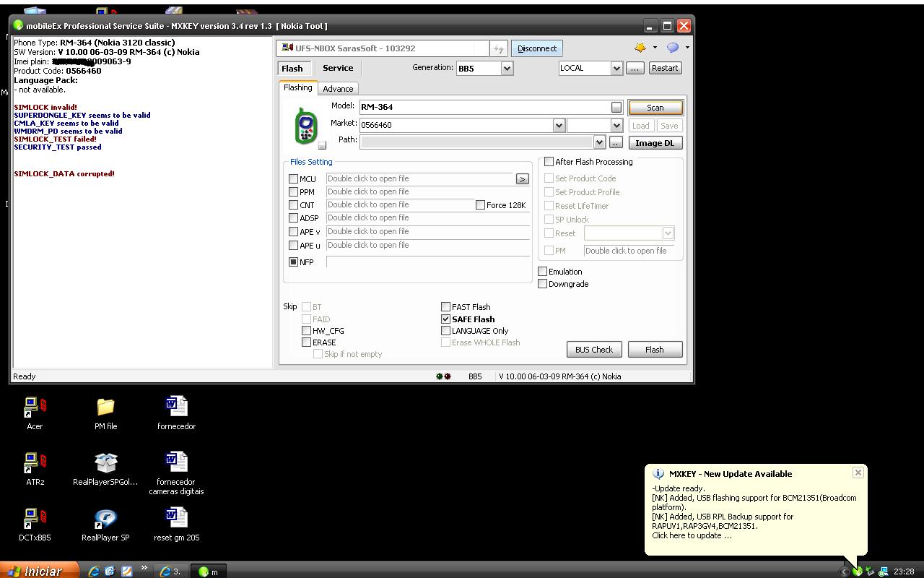924x578 pixels.
Task: Open the second Market dropdown
Action: (616, 125)
